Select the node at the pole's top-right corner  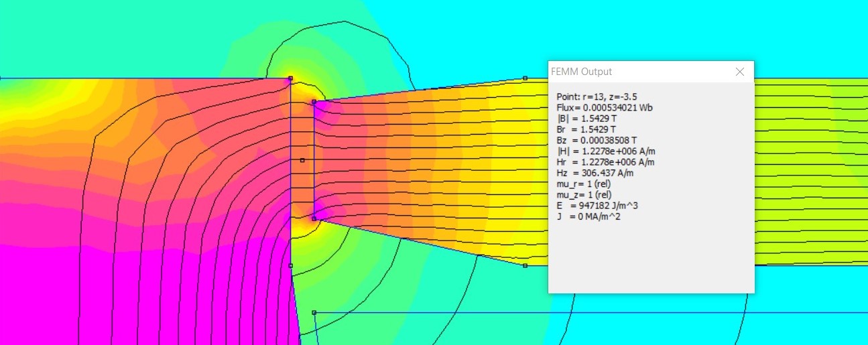pyautogui.click(x=290, y=78)
